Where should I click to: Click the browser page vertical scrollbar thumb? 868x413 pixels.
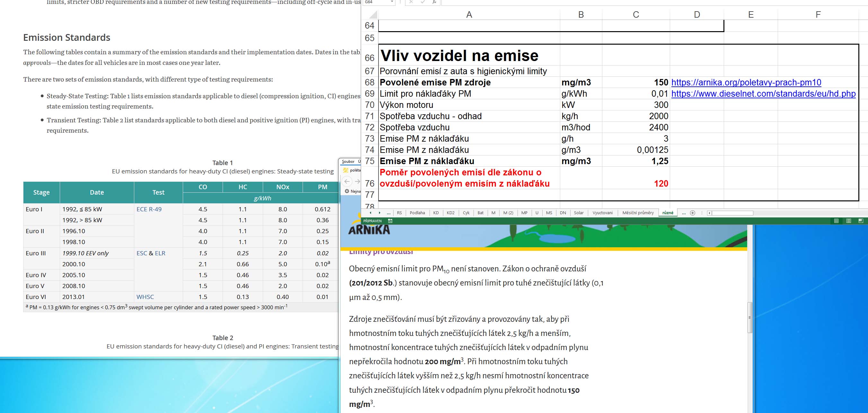[x=750, y=317]
